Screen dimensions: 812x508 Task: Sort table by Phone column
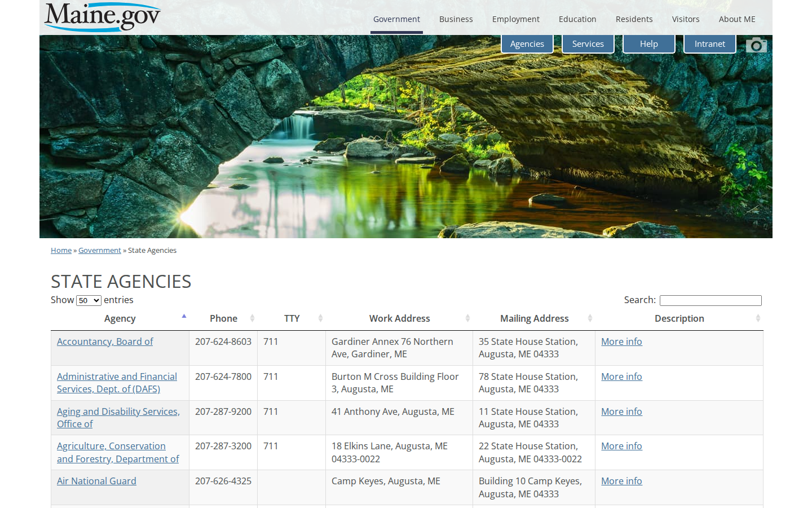pyautogui.click(x=224, y=318)
